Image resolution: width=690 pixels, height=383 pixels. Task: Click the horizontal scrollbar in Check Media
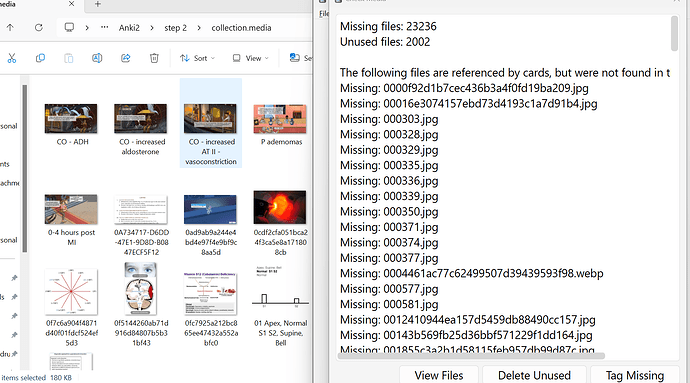click(x=471, y=356)
